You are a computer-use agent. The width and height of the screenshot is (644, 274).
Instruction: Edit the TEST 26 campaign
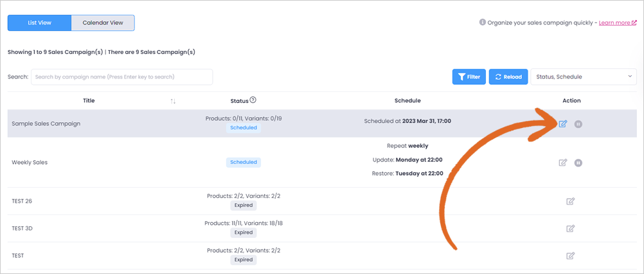point(571,201)
